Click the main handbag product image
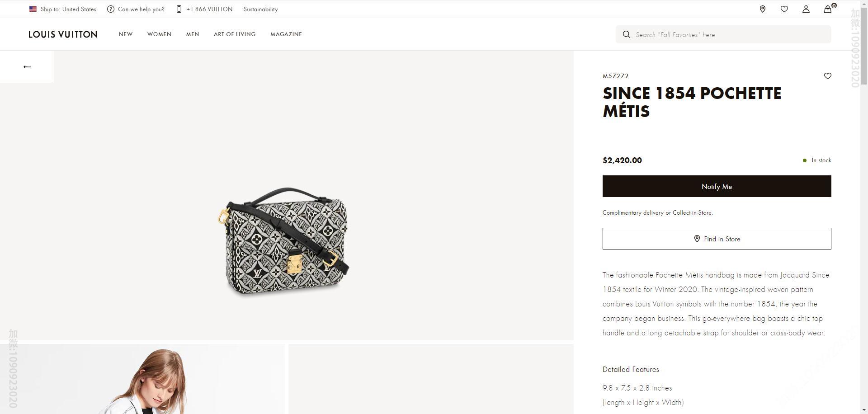The image size is (868, 414). pos(285,242)
